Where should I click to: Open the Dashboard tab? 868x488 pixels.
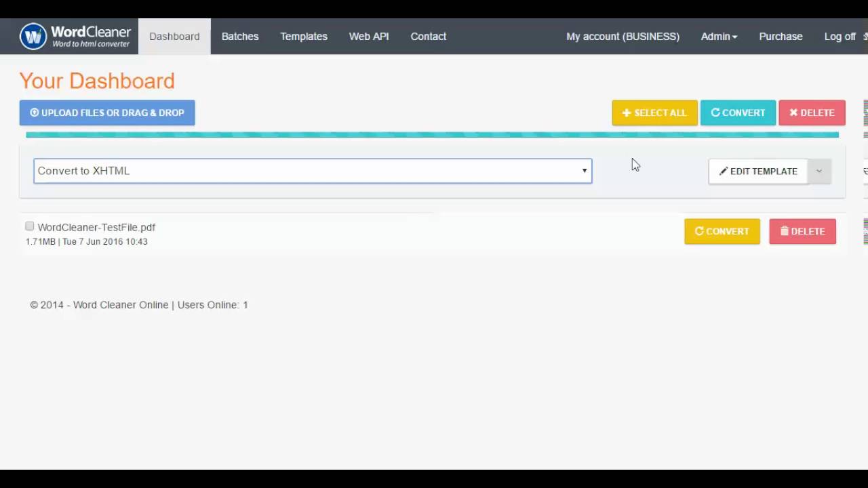tap(174, 37)
